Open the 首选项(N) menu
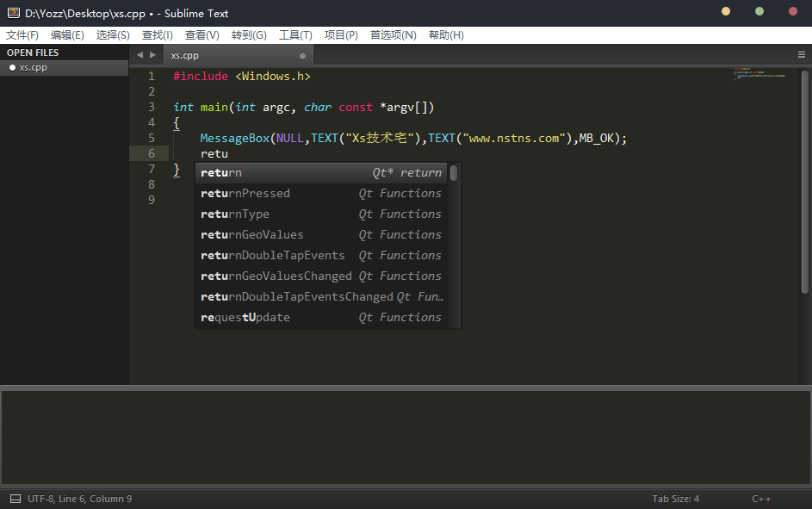The height and width of the screenshot is (509, 812). pyautogui.click(x=393, y=35)
